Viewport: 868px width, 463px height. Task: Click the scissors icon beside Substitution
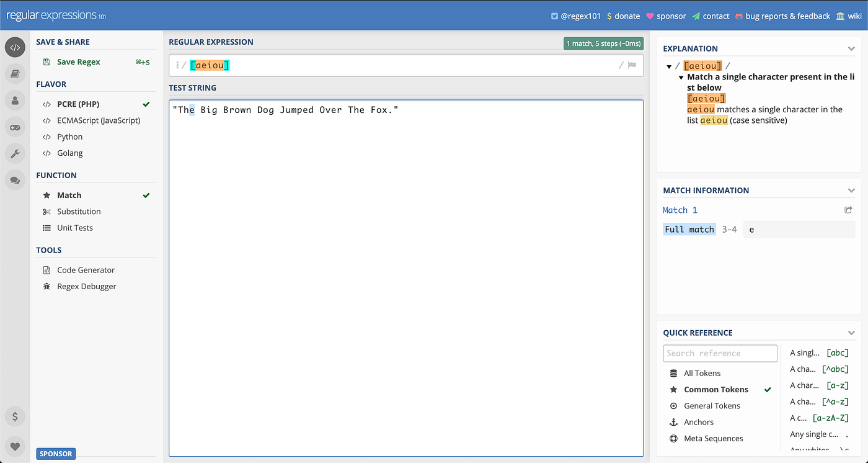[x=46, y=212]
